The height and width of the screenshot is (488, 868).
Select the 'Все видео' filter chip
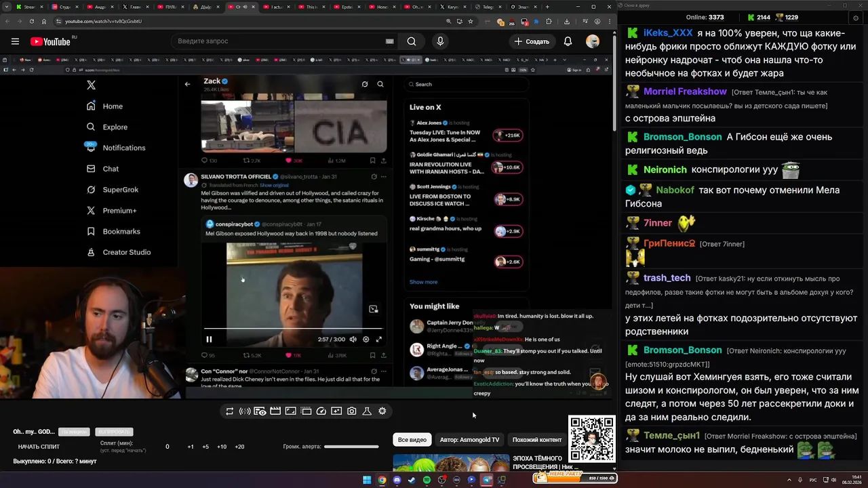412,440
